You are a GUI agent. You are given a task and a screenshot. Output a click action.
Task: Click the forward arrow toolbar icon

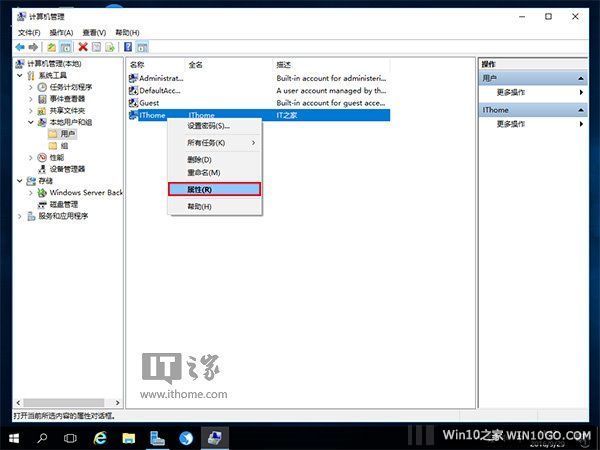35,47
